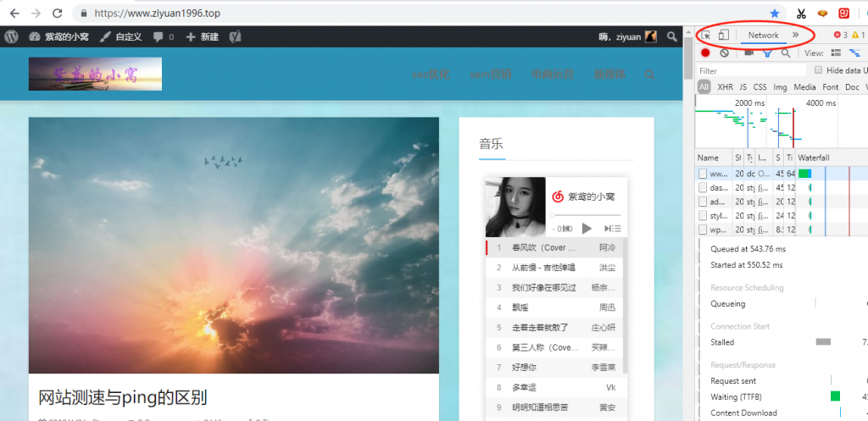Image resolution: width=868 pixels, height=421 pixels.
Task: Click 自定义 customize link in admin bar
Action: tap(121, 37)
